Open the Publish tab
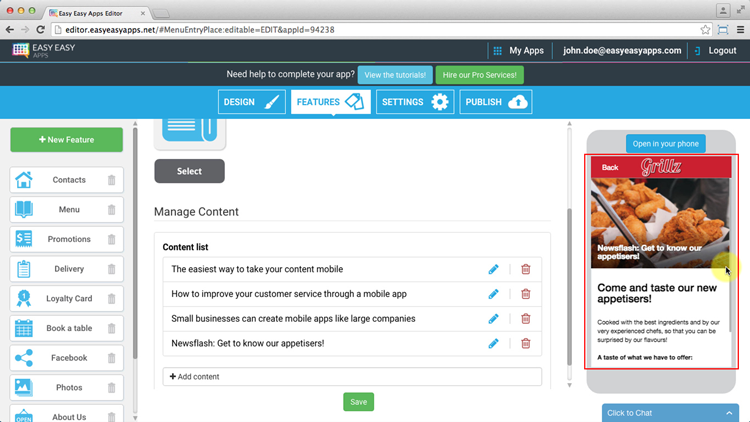The height and width of the screenshot is (422, 750). (x=496, y=102)
